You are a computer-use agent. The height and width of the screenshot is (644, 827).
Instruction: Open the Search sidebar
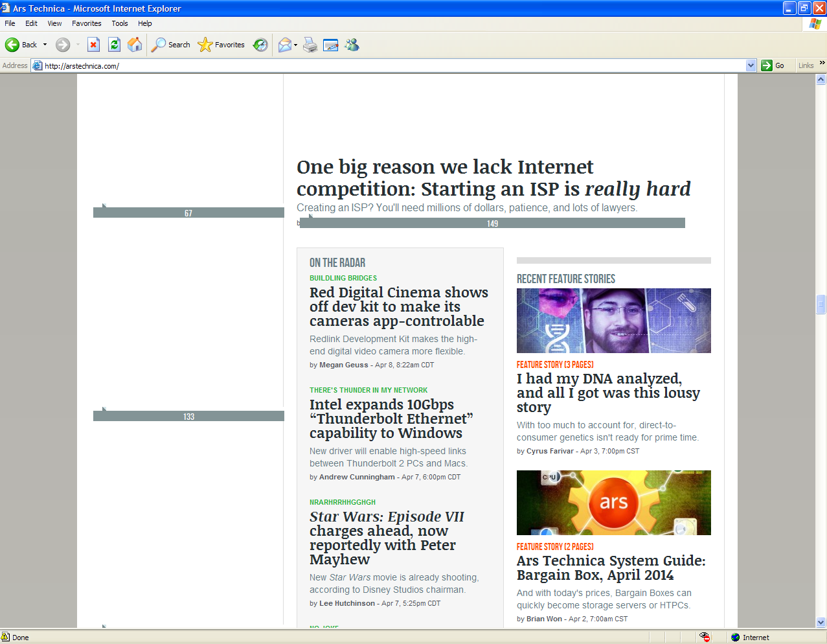coord(170,44)
